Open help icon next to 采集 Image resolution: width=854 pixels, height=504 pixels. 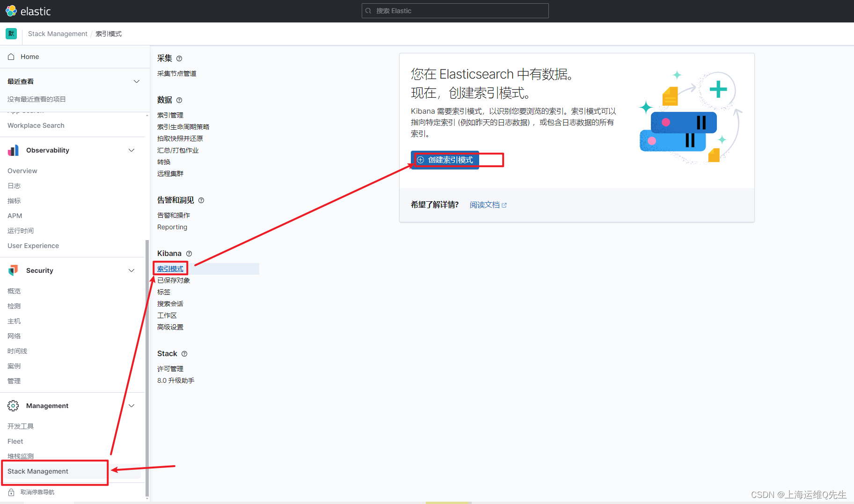tap(179, 58)
